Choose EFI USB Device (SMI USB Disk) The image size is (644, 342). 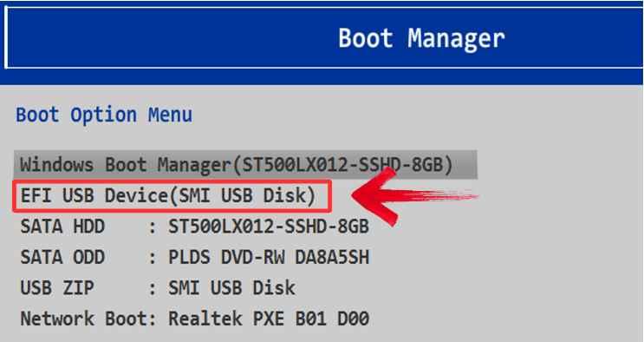pos(172,196)
